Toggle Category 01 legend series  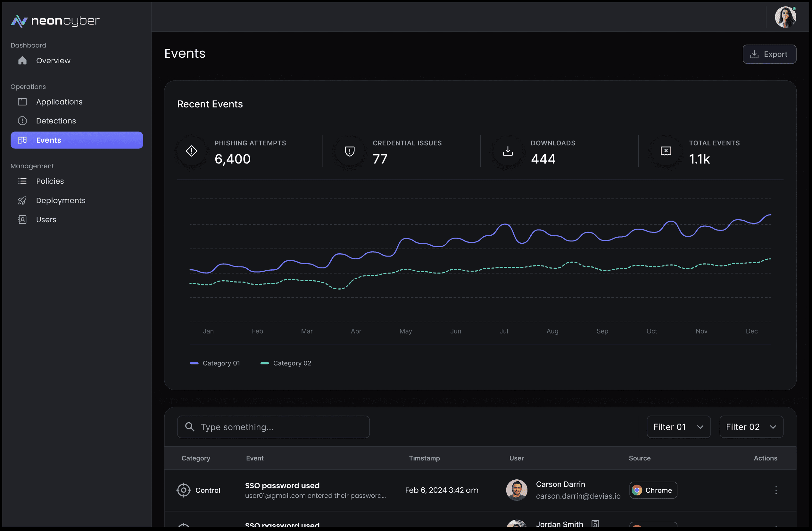point(215,363)
